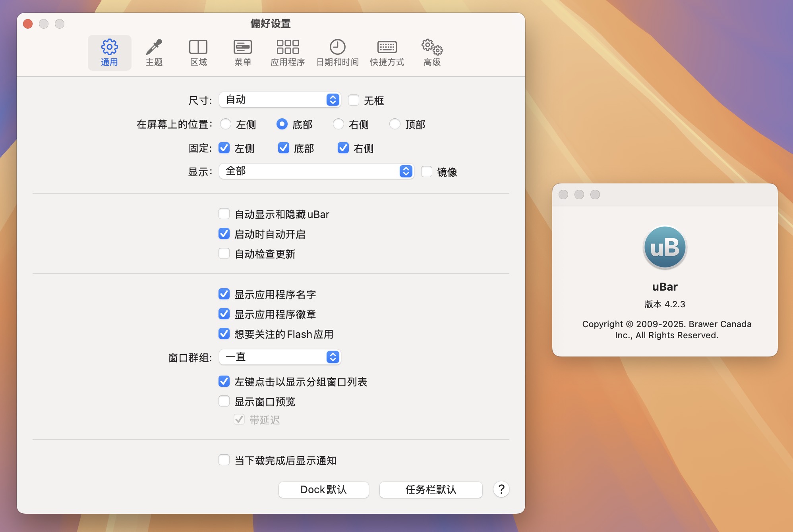Open the 窗口群组 dropdown set to 一直

(280, 357)
